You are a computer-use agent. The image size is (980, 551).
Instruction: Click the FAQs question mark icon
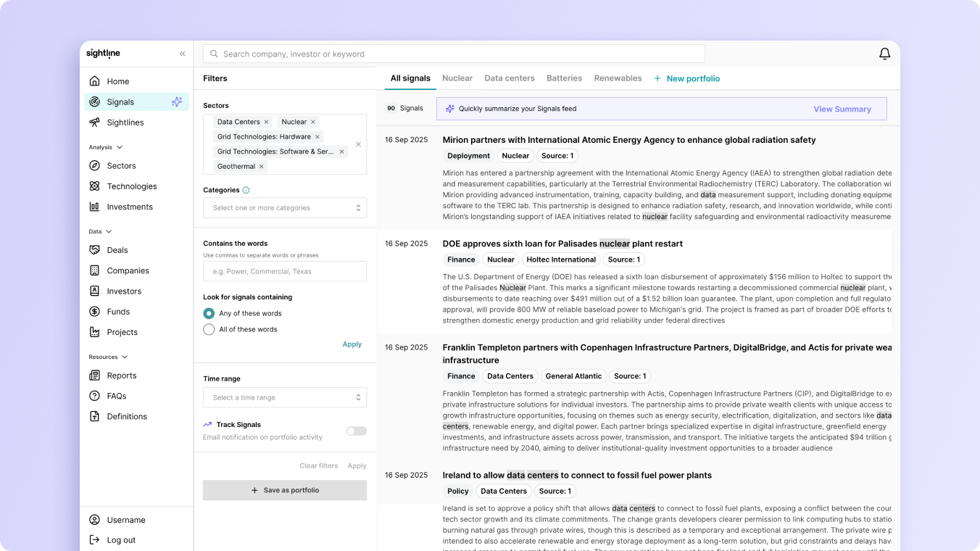pyautogui.click(x=94, y=396)
